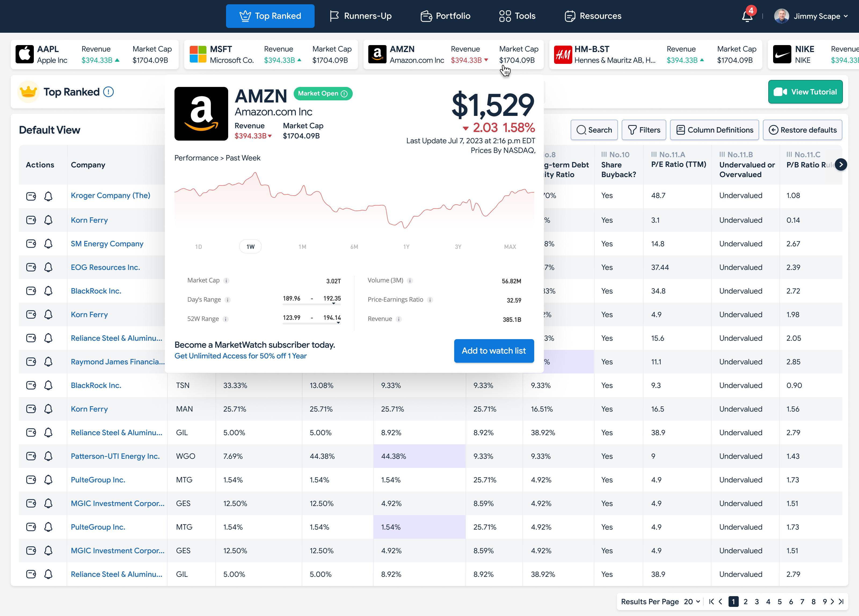Open Get Unlimited Access offer link

pos(241,356)
